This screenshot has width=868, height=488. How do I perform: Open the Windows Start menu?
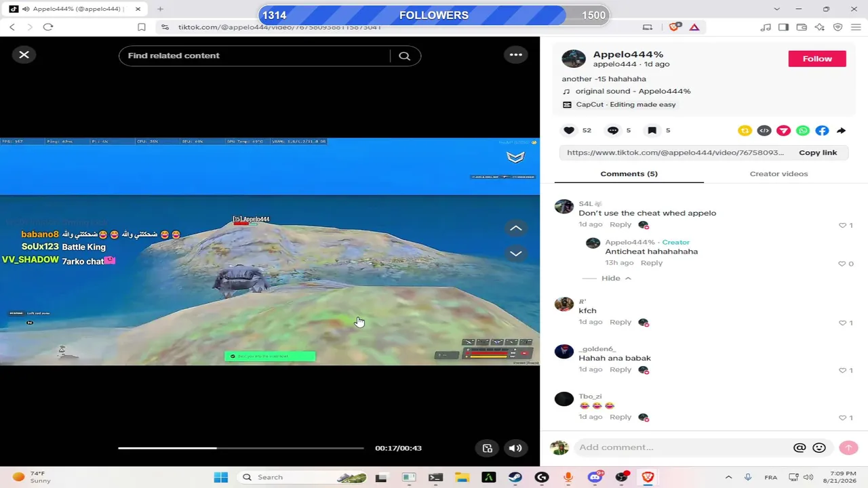point(221,477)
